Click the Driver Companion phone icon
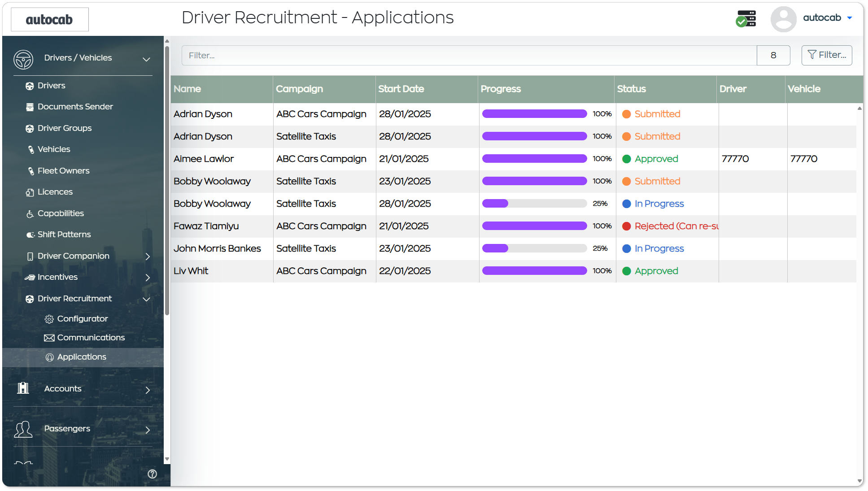 [30, 256]
